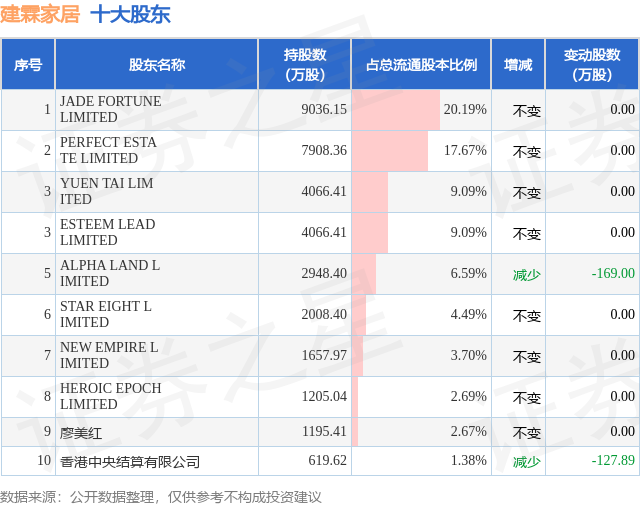Viewport: 640px width, 506px height.
Task: Click the -127.89 change value
Action: [613, 460]
